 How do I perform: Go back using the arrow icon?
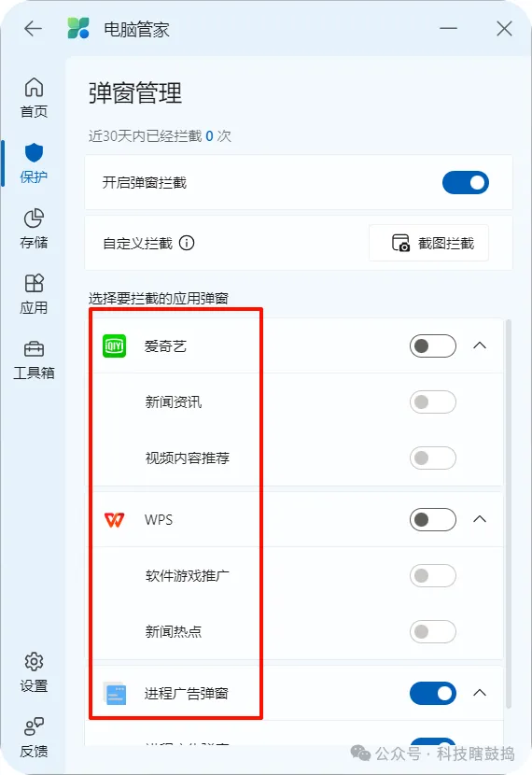coord(33,29)
